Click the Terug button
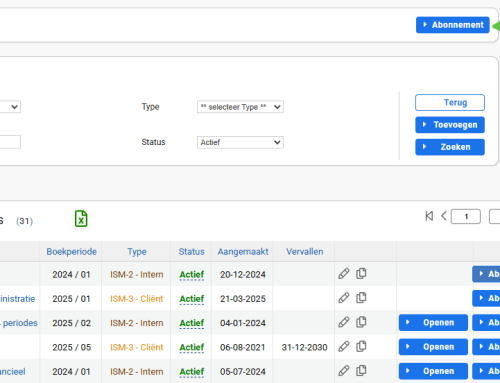500x383 pixels. tap(450, 102)
